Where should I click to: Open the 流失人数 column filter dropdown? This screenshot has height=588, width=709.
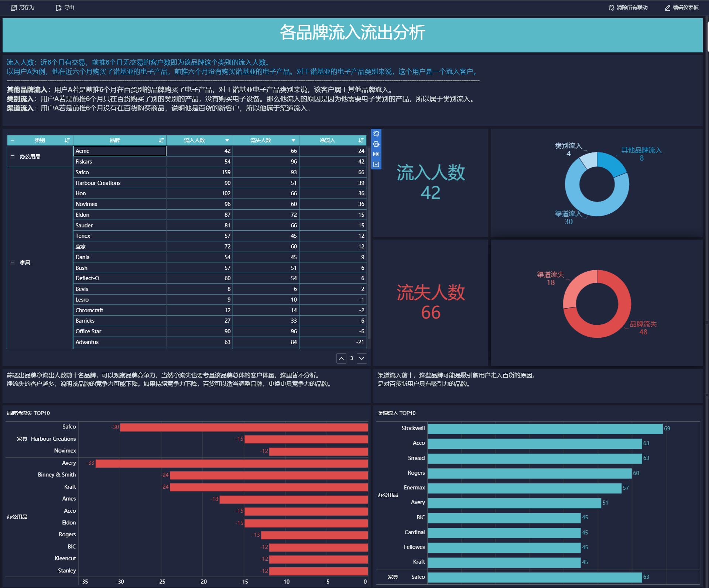pos(293,140)
